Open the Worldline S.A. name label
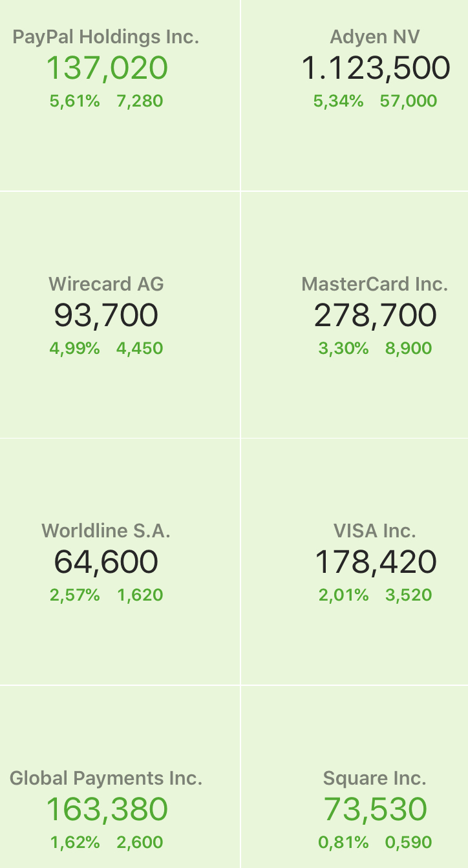The width and height of the screenshot is (468, 868). point(106,531)
